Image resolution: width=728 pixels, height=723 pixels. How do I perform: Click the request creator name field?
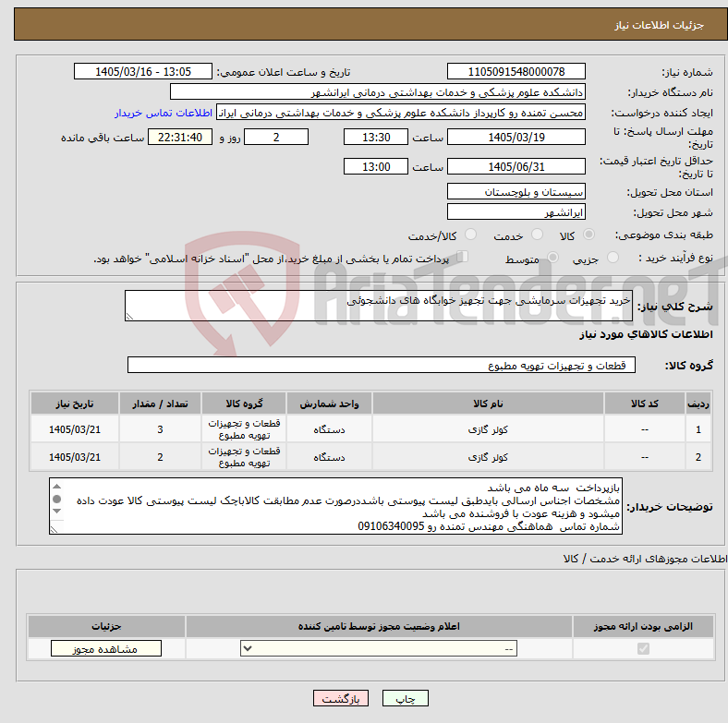[401, 113]
